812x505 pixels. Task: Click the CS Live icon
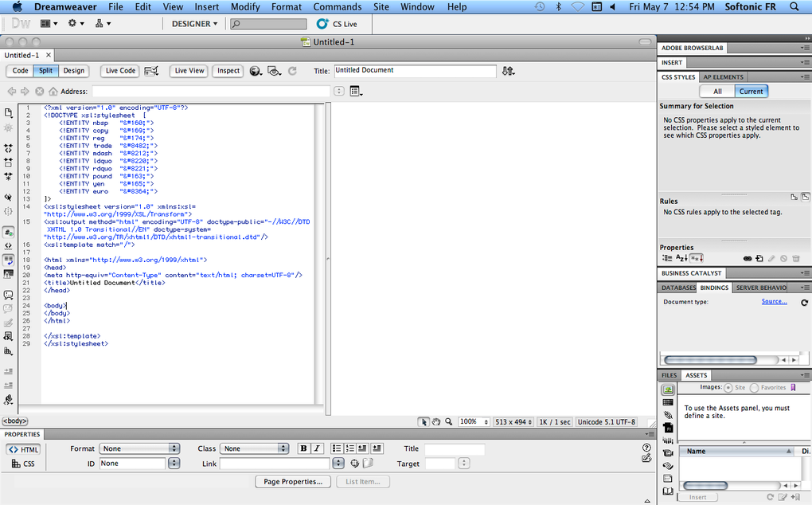[322, 24]
